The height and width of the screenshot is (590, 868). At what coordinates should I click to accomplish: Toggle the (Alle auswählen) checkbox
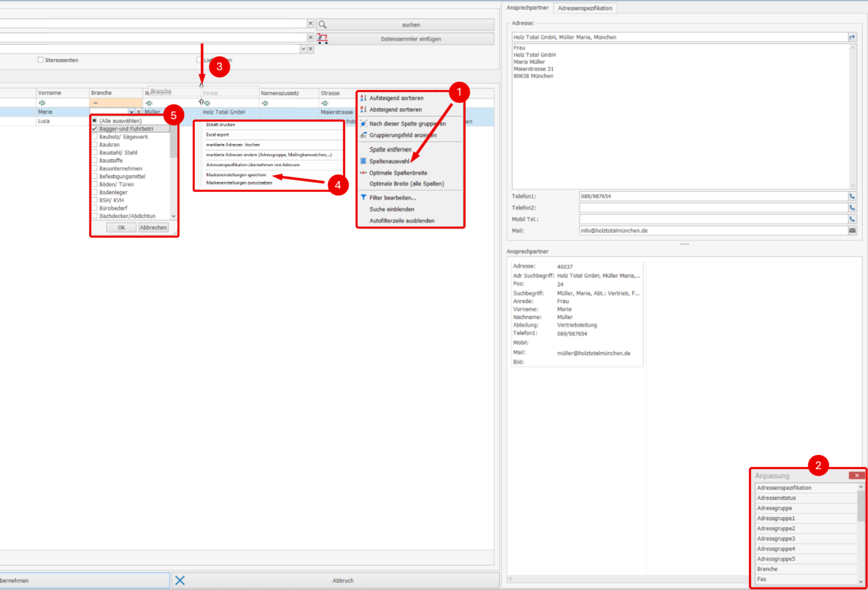tap(94, 121)
